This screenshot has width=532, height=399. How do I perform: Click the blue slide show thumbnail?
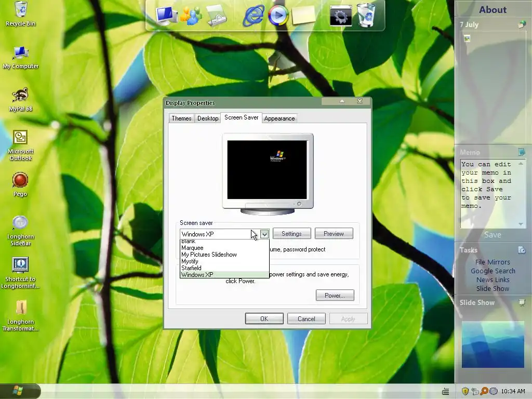pyautogui.click(x=493, y=345)
